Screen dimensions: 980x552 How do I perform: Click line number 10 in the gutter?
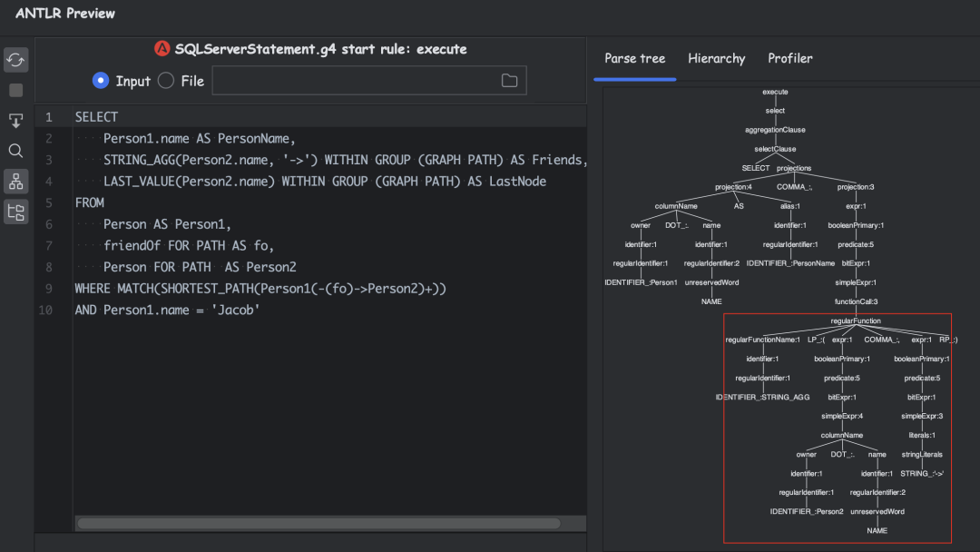45,310
